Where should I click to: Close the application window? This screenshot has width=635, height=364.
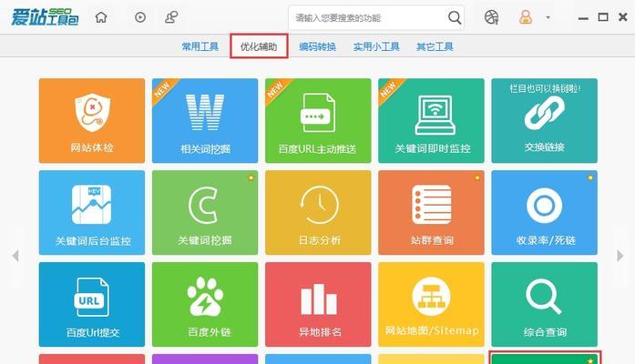click(623, 17)
